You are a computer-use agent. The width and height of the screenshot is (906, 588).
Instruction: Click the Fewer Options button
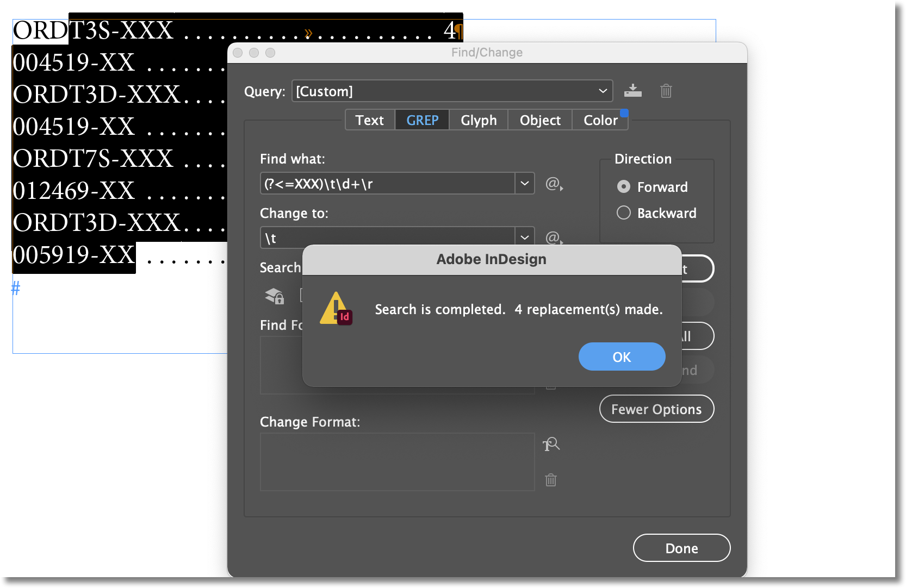[x=656, y=409]
